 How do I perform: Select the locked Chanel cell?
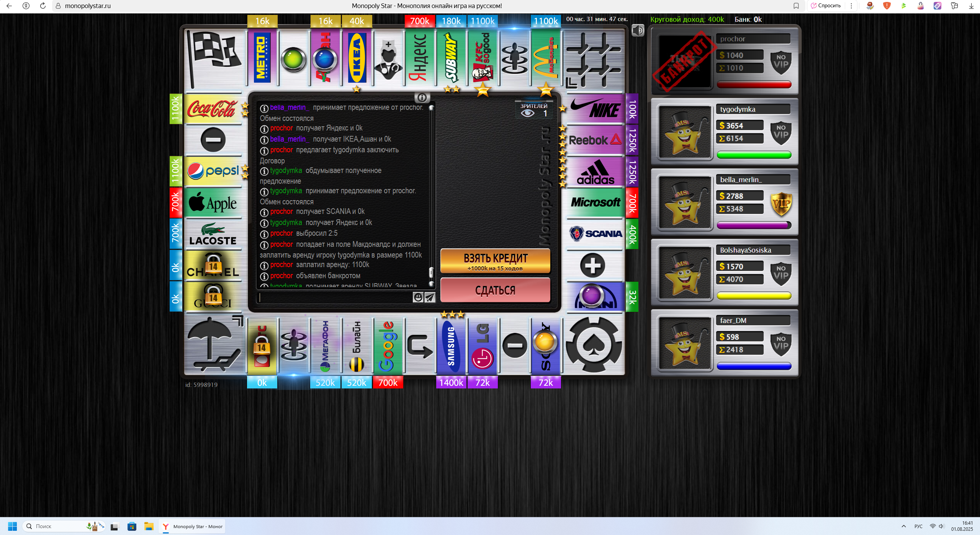[x=213, y=265]
